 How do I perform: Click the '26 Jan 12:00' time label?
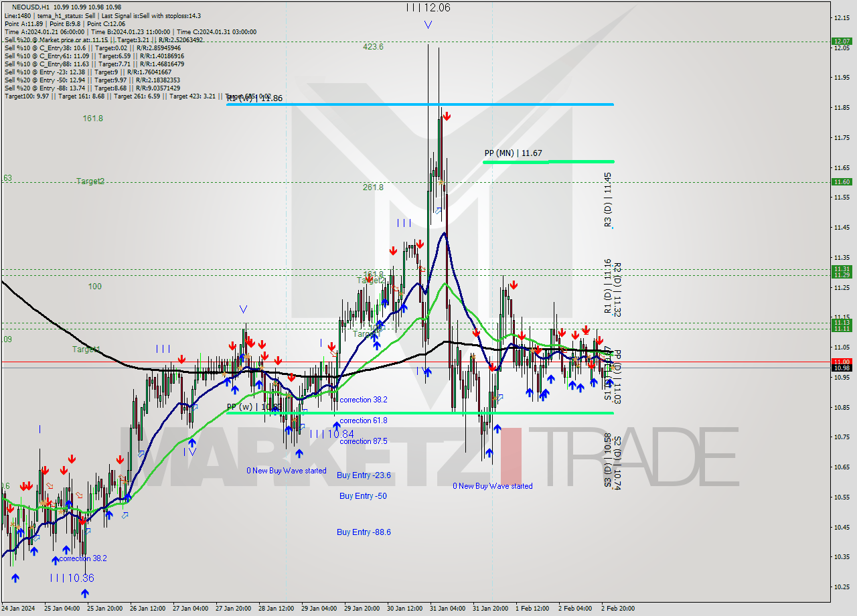pos(148,609)
